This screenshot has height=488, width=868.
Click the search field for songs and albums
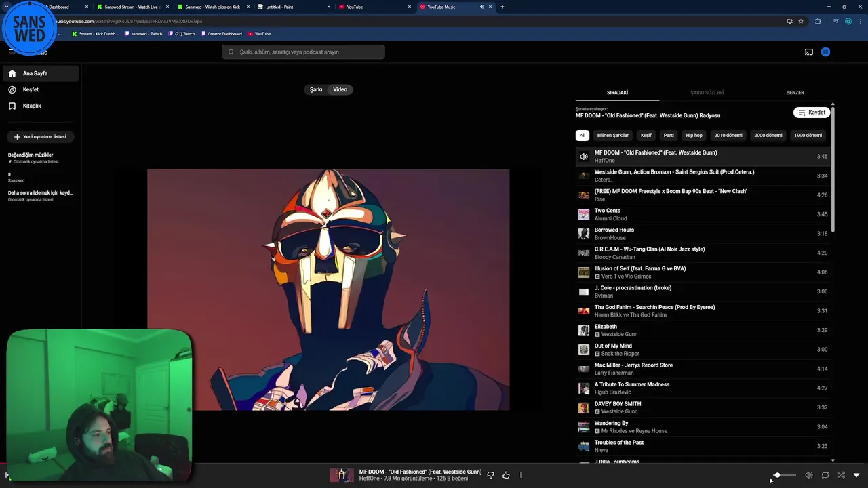[303, 52]
